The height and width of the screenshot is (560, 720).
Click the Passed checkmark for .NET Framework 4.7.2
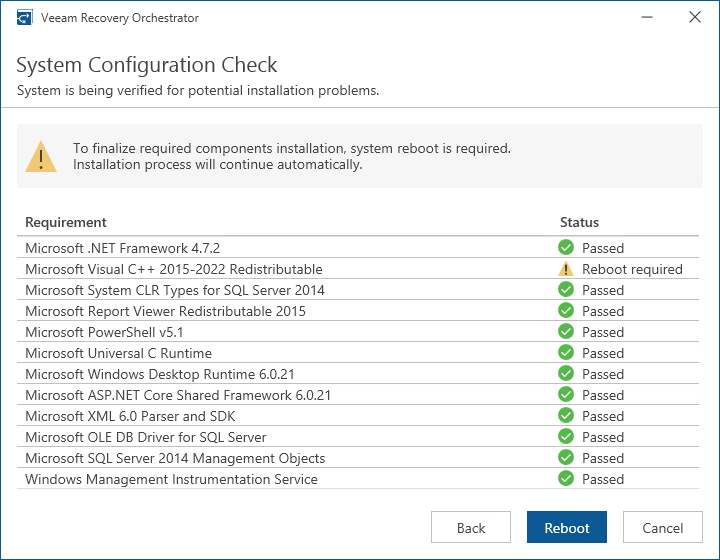coord(566,247)
